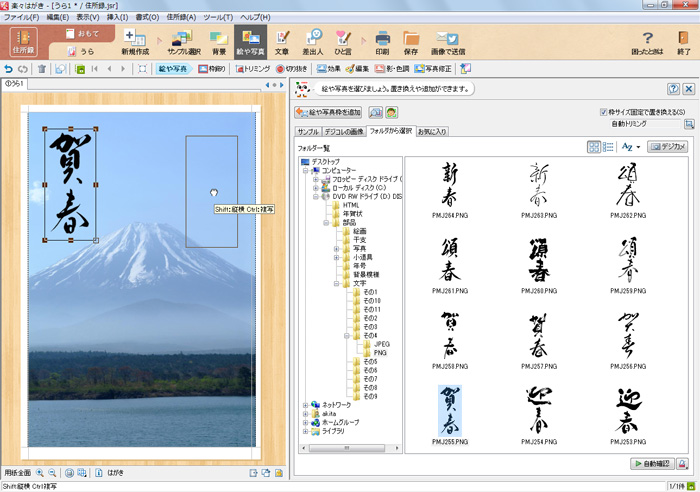
Task: Select the 差出人 sender icon
Action: click(x=313, y=42)
